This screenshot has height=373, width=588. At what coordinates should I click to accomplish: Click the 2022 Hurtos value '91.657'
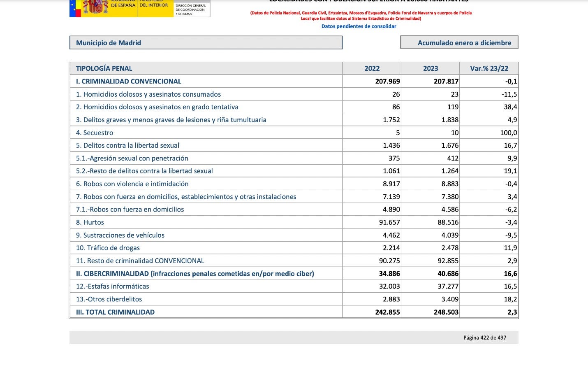[389, 222]
